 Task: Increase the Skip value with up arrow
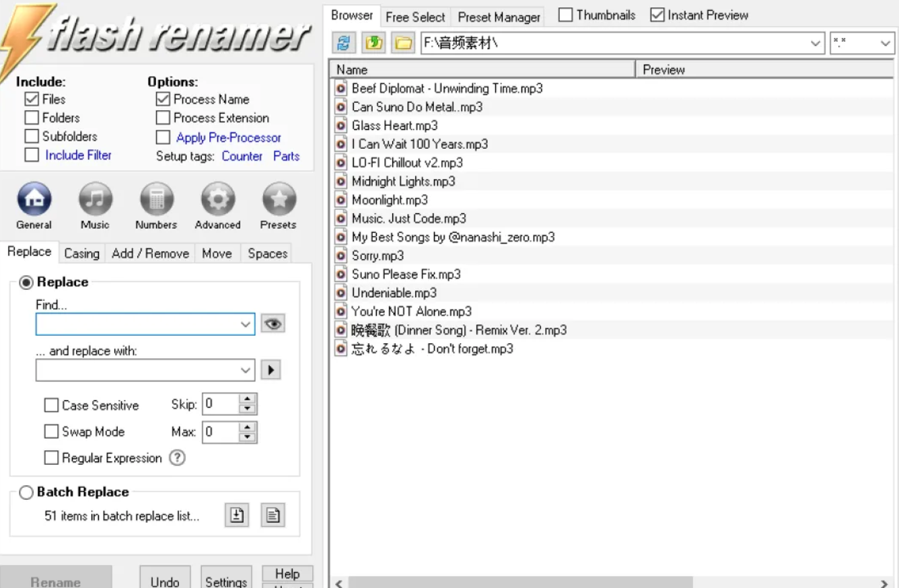[248, 399]
